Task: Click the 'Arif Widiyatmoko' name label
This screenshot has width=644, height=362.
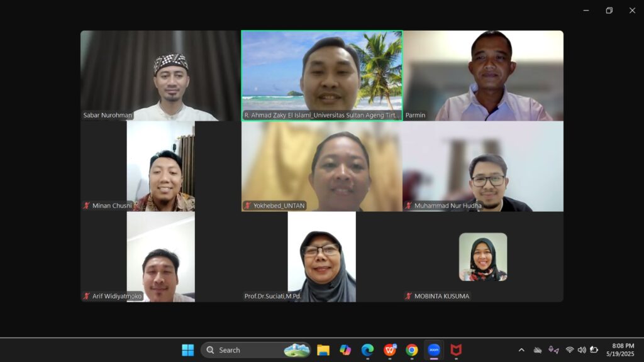Action: (116, 296)
